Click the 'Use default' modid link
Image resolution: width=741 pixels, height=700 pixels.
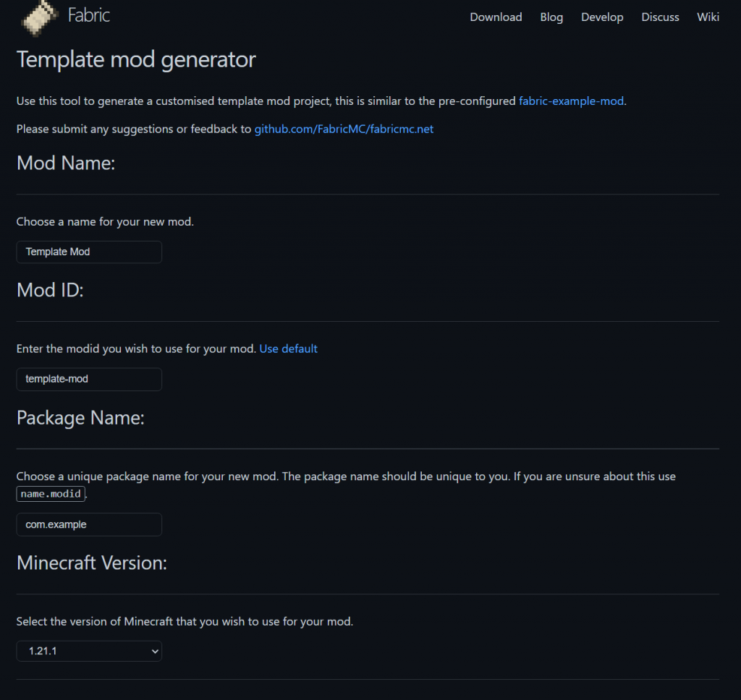[288, 349]
